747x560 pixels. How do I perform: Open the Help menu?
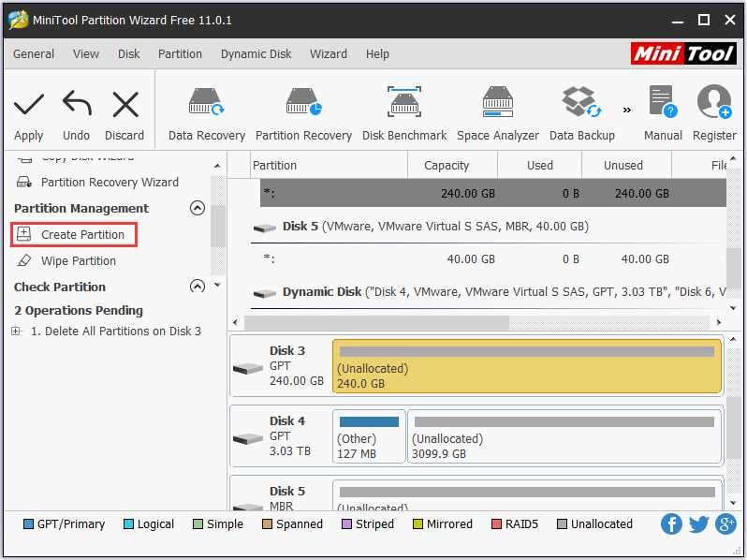[x=377, y=54]
